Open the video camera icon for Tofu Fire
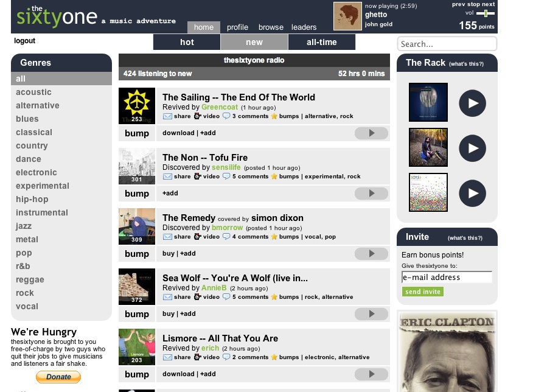Image resolution: width=533 pixels, height=392 pixels. tap(198, 177)
